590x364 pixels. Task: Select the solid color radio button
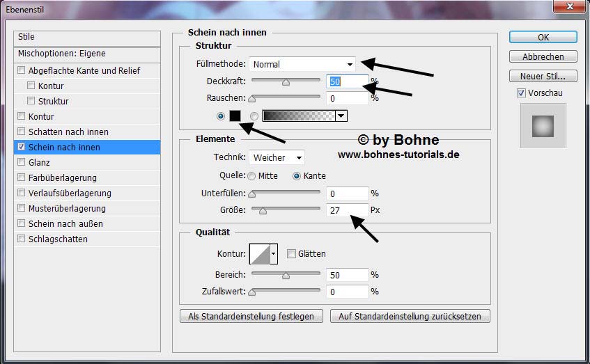[222, 116]
